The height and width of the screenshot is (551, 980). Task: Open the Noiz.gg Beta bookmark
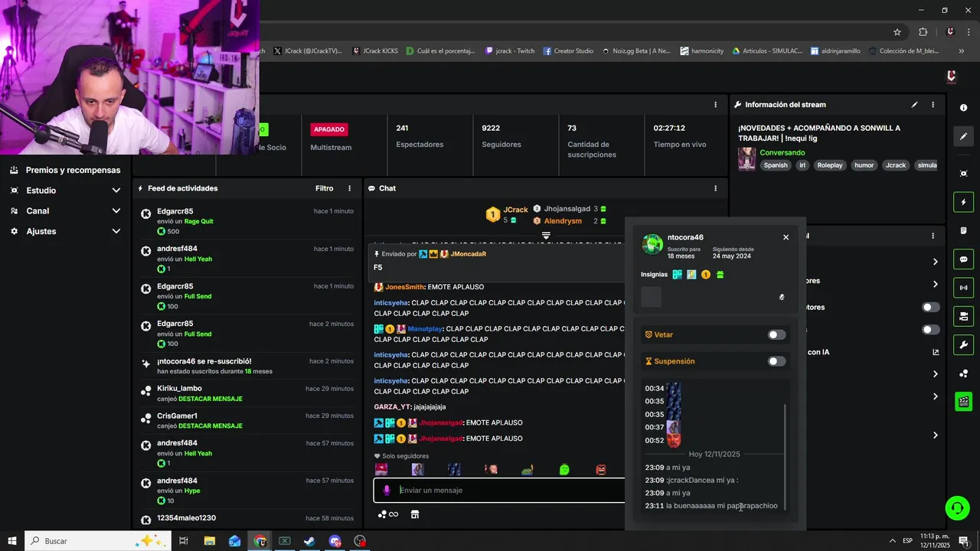point(636,51)
